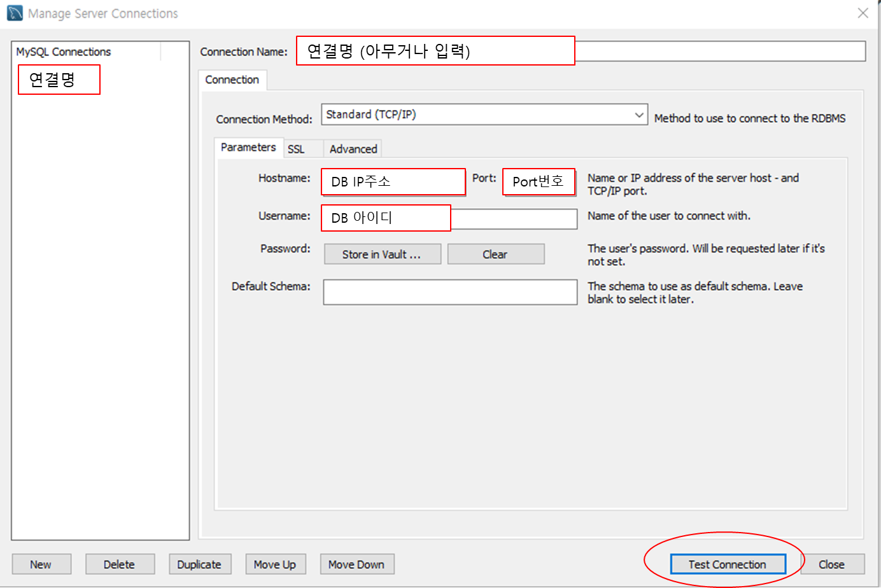This screenshot has width=881, height=588.
Task: Open the Connection Method dropdown
Action: coord(484,115)
